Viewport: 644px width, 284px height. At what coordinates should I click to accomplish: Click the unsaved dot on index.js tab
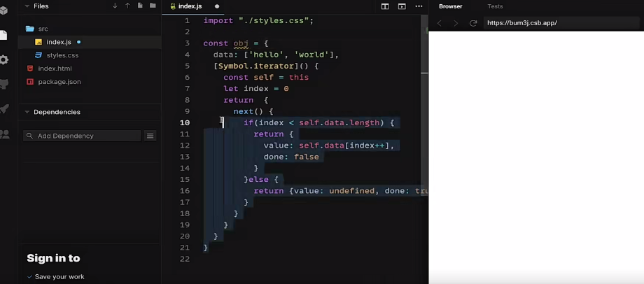point(217,6)
